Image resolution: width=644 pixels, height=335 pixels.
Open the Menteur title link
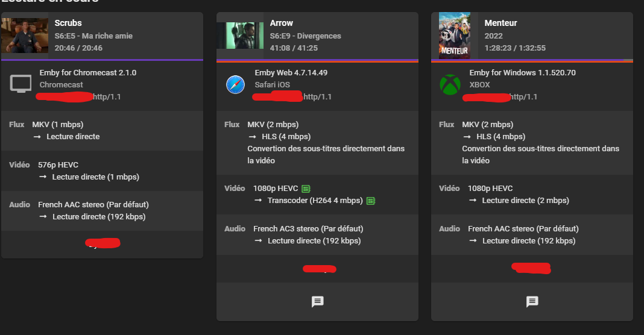tap(500, 23)
